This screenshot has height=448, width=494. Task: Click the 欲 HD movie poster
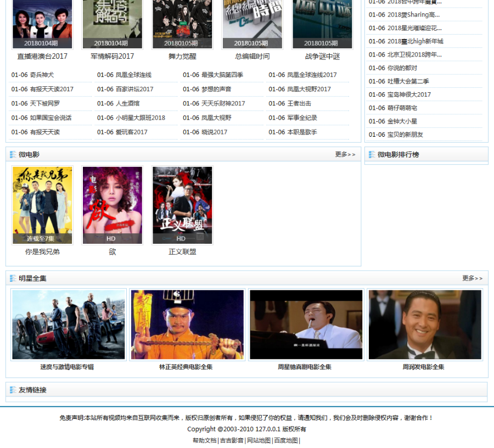(111, 205)
